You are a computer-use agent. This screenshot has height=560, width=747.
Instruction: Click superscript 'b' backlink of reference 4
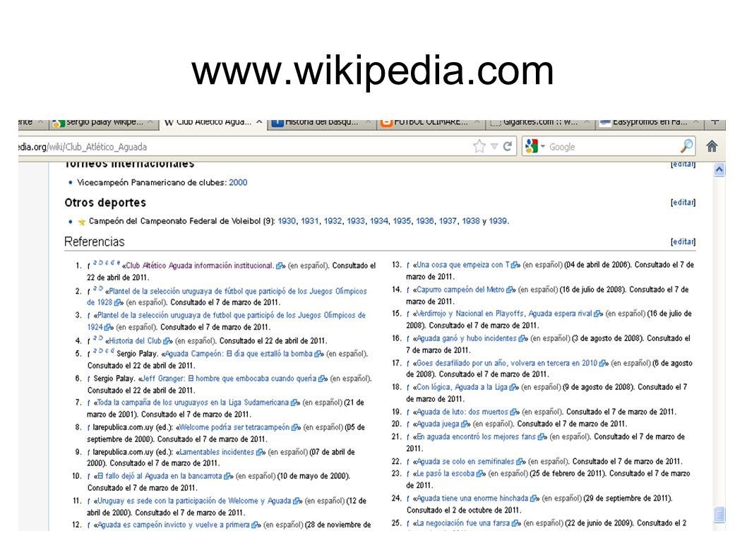click(100, 338)
